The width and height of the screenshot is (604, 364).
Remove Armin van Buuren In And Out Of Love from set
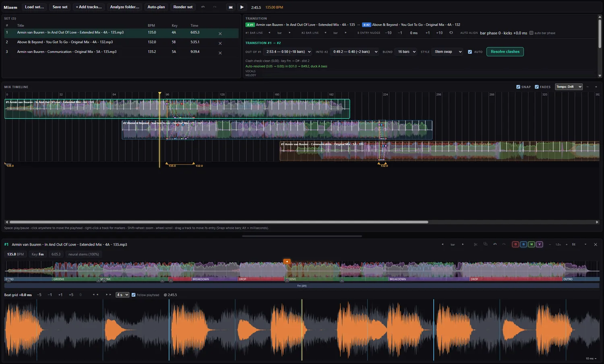(220, 33)
